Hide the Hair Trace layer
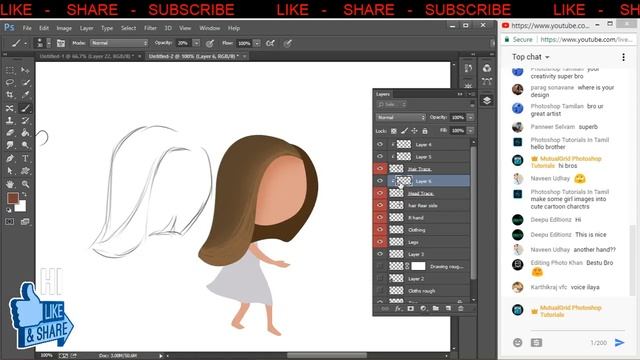This screenshot has height=360, width=640. [x=380, y=169]
